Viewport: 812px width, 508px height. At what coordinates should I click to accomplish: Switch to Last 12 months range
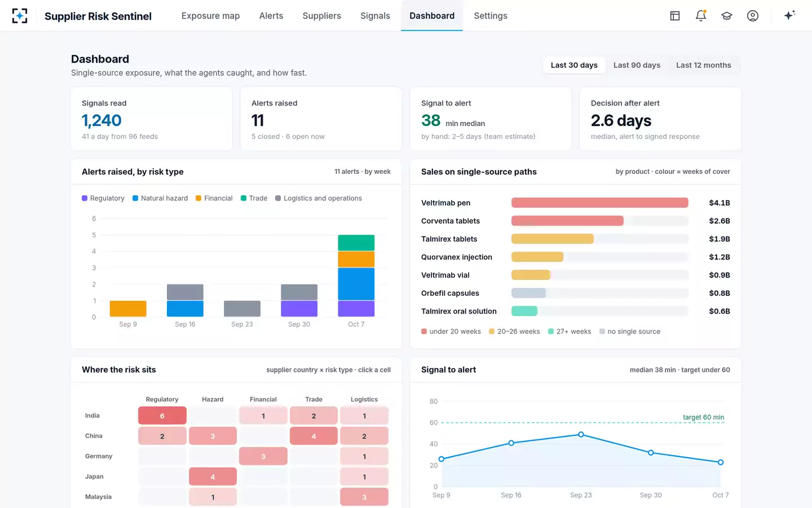tap(704, 65)
